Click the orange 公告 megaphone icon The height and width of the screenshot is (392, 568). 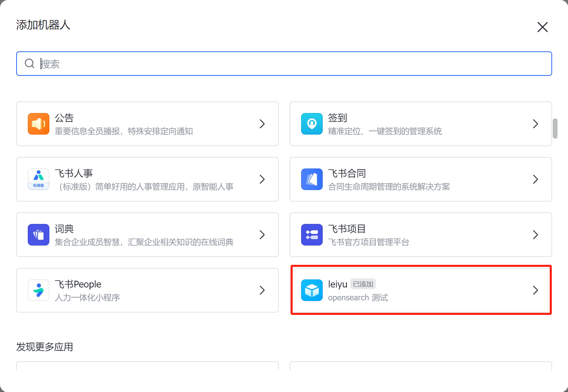click(x=39, y=124)
